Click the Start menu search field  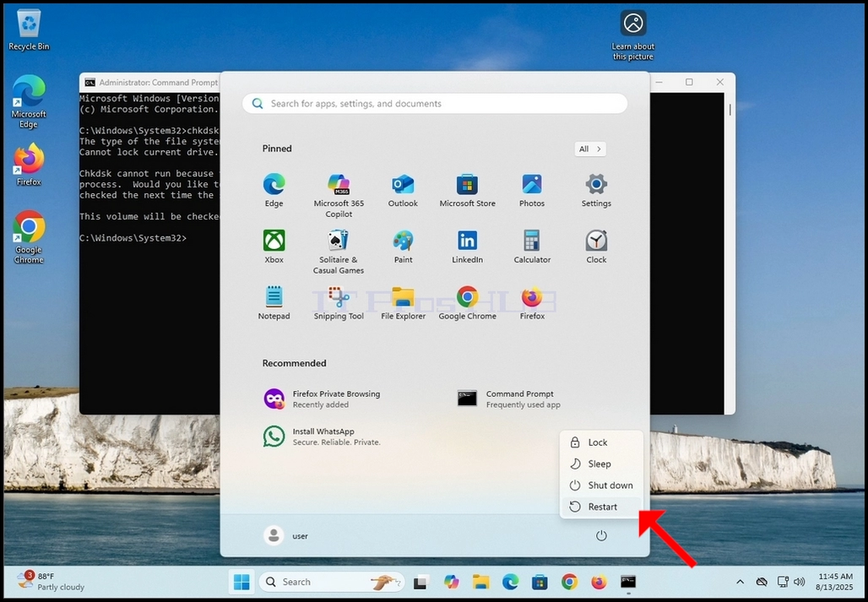(435, 104)
